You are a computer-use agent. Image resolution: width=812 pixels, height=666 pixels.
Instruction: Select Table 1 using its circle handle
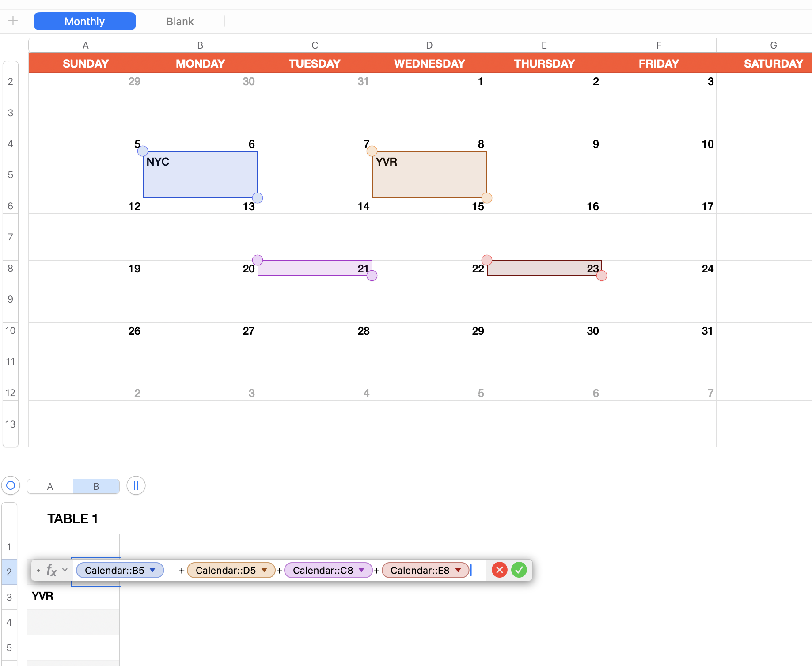(11, 486)
